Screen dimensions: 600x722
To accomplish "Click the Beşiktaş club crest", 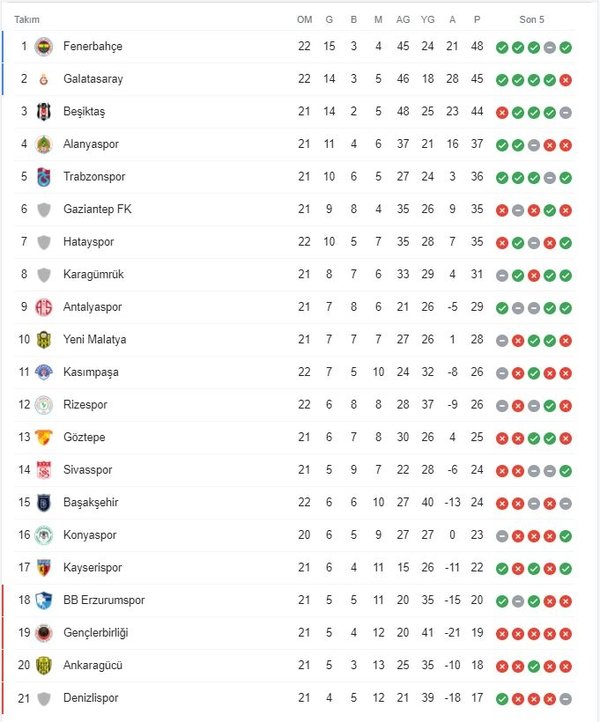I will (x=44, y=111).
